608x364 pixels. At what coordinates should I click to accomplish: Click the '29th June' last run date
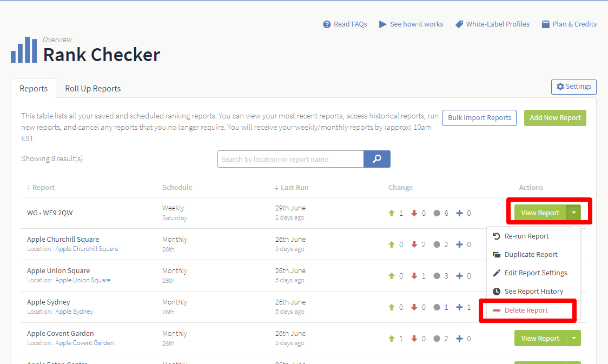click(x=290, y=208)
